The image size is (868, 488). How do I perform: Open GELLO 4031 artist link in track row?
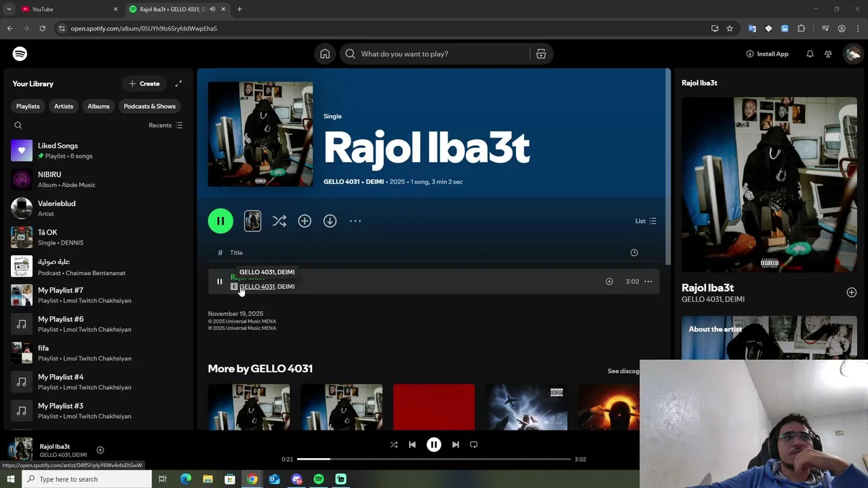257,287
